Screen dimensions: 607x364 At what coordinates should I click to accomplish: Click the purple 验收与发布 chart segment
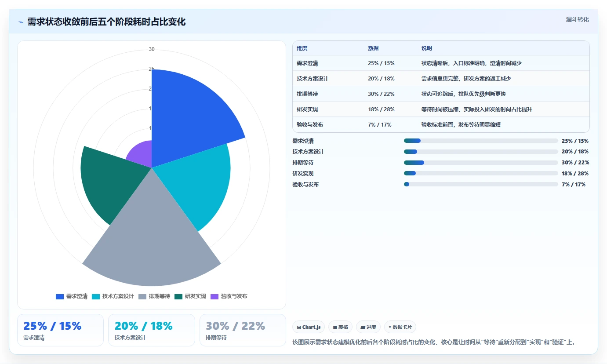click(x=142, y=154)
